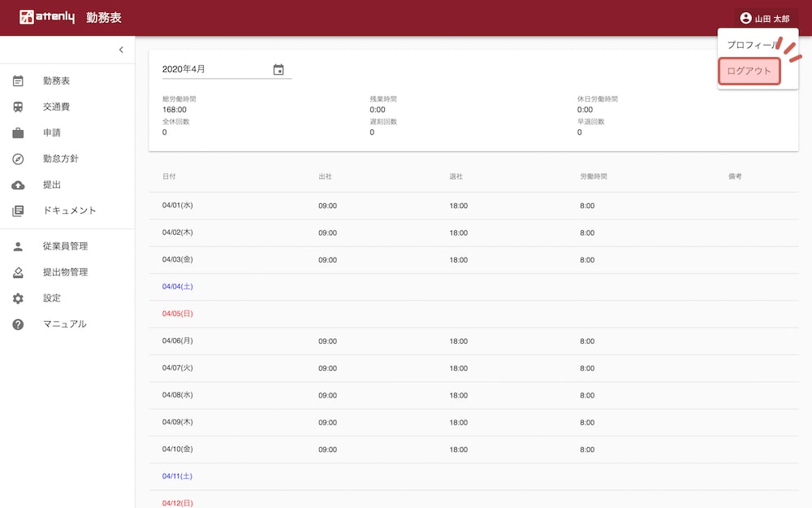812x508 pixels.
Task: Click the compass icon for 勤怠方針
Action: tap(18, 158)
